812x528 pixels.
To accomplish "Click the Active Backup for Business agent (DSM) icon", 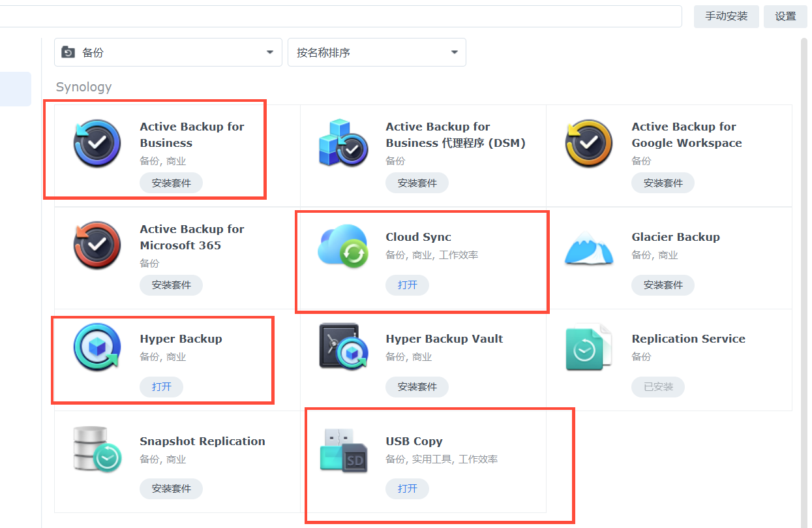I will [x=343, y=144].
